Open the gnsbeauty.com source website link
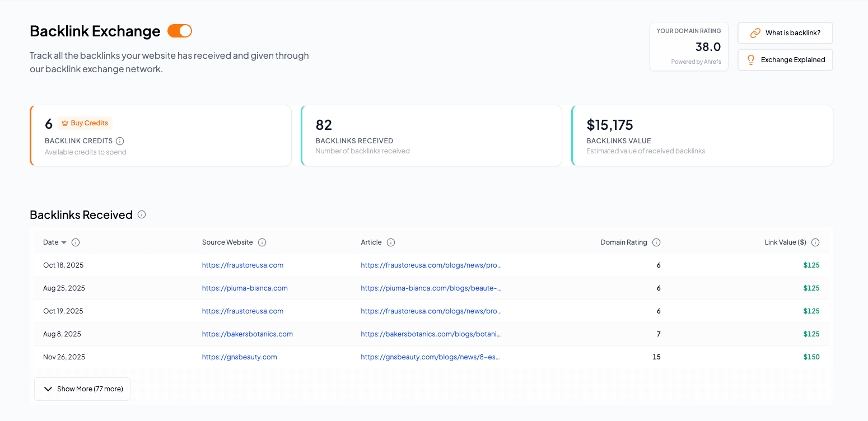The width and height of the screenshot is (868, 421). coord(239,357)
